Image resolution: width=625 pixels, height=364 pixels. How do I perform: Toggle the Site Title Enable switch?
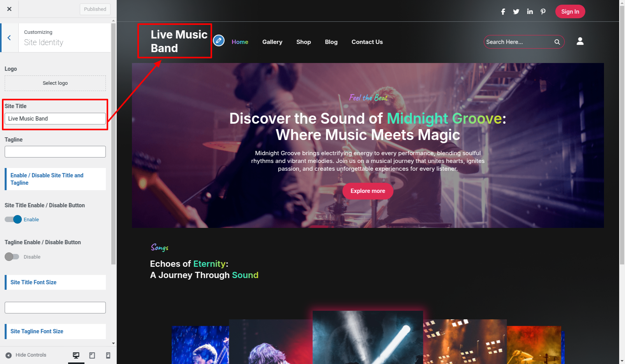(13, 219)
